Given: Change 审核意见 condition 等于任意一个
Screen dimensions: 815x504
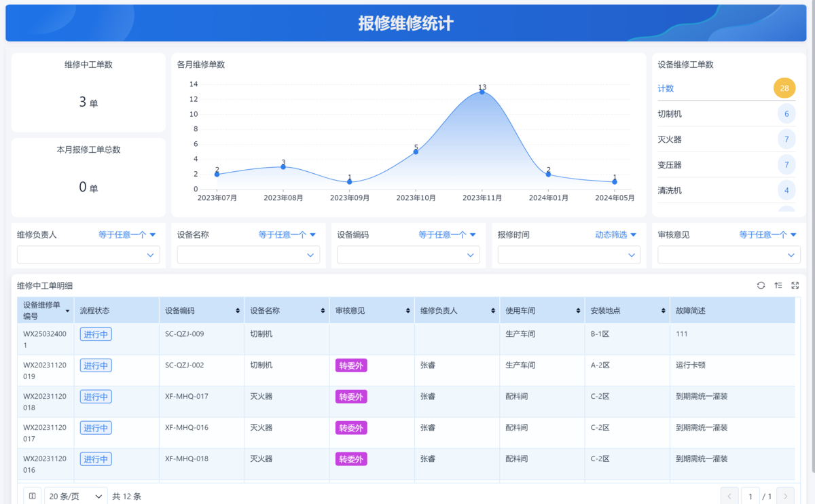Looking at the screenshot, I should tap(767, 235).
